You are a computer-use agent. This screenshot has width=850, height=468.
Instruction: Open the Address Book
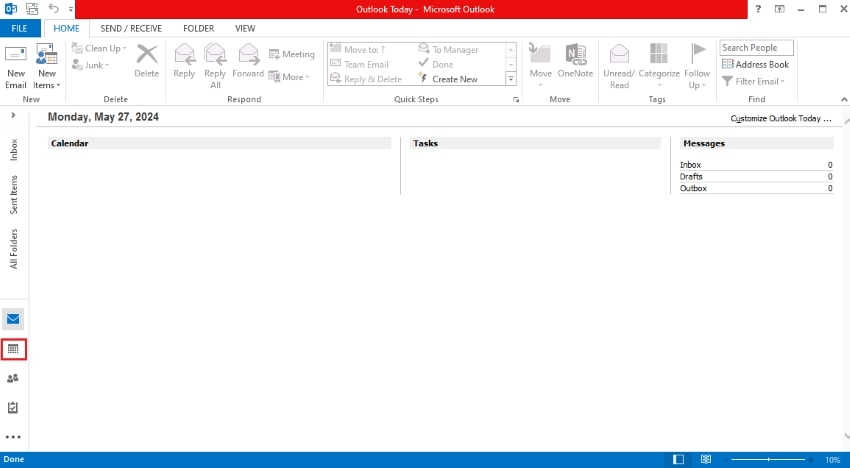pyautogui.click(x=755, y=65)
